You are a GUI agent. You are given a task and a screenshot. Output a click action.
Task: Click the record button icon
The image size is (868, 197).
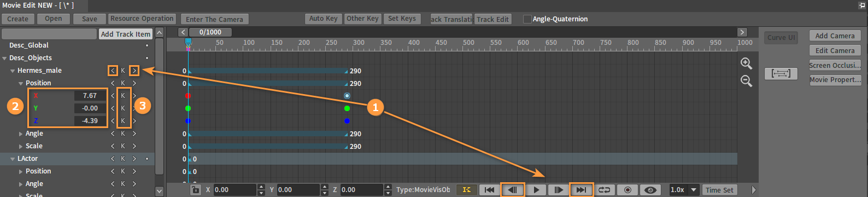click(x=627, y=190)
